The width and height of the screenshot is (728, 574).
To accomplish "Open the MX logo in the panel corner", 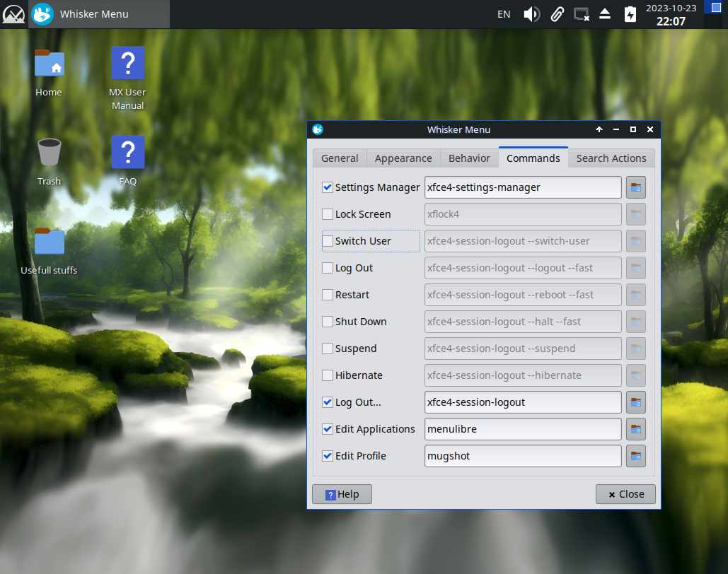I will pos(13,14).
